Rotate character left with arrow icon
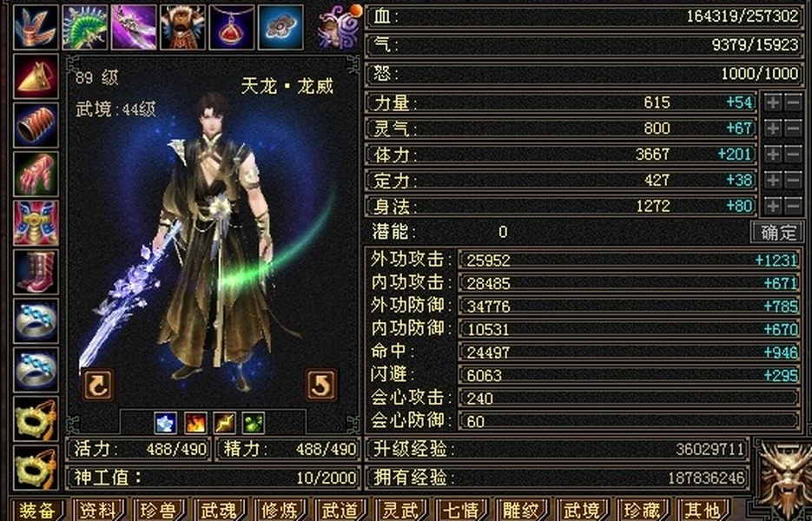 [x=98, y=385]
